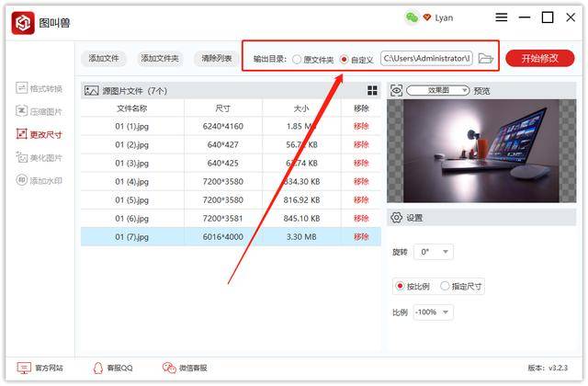Remove 01 (2).jpg via 移除 link

point(361,145)
